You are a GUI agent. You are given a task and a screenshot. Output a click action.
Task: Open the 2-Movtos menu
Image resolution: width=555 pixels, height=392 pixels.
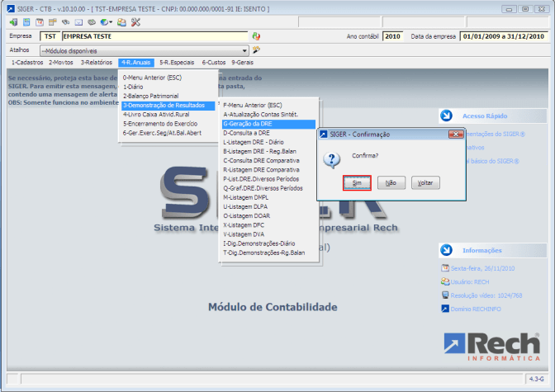(x=61, y=62)
